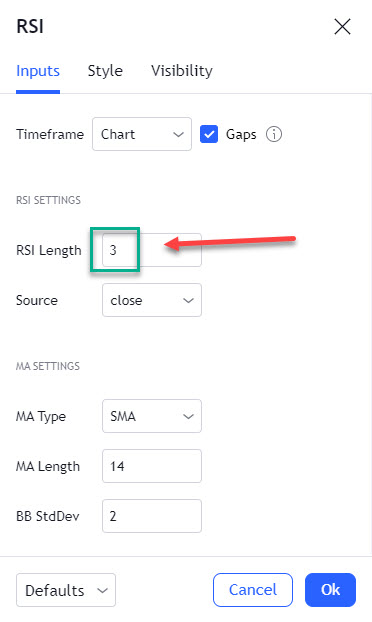Click the RSI SETTINGS section heading
The image size is (372, 622).
[x=48, y=200]
